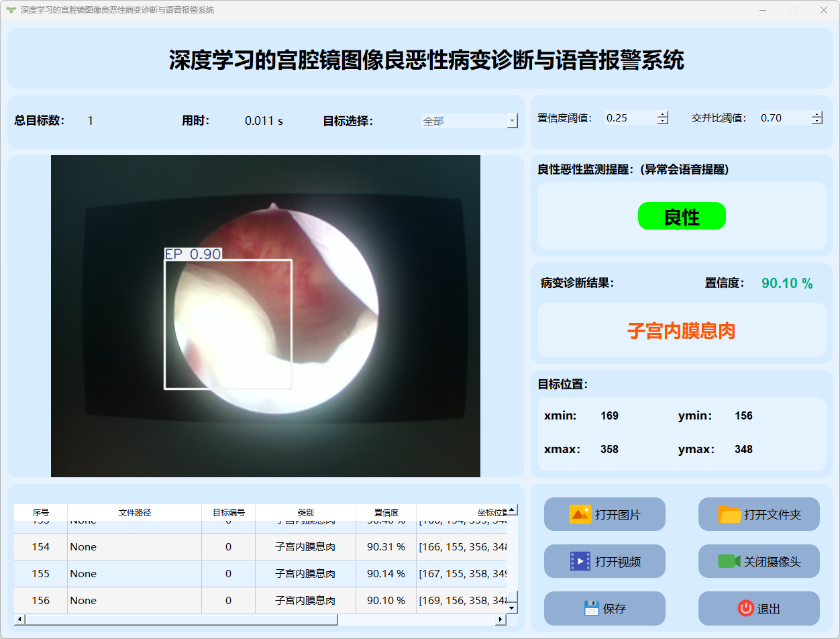Click the red power icon on 退出

click(745, 608)
